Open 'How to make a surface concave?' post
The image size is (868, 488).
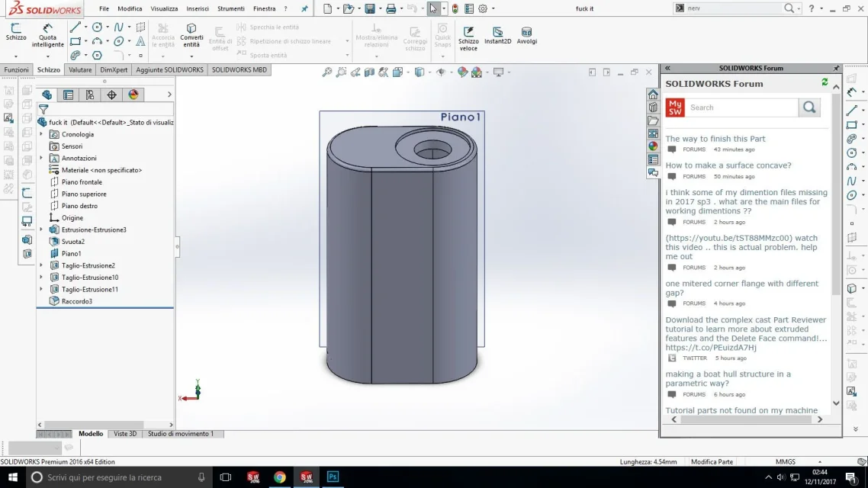coord(728,165)
